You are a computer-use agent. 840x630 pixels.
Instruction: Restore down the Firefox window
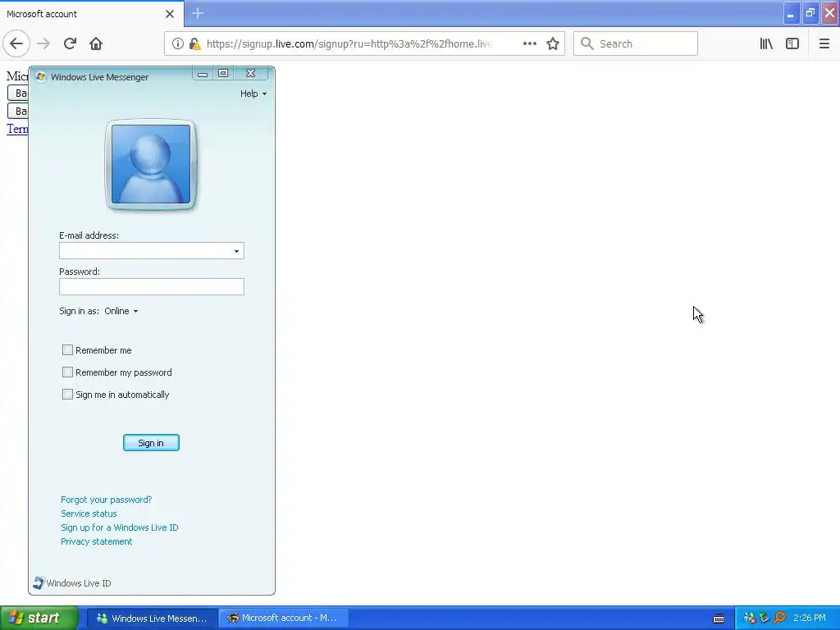[810, 13]
